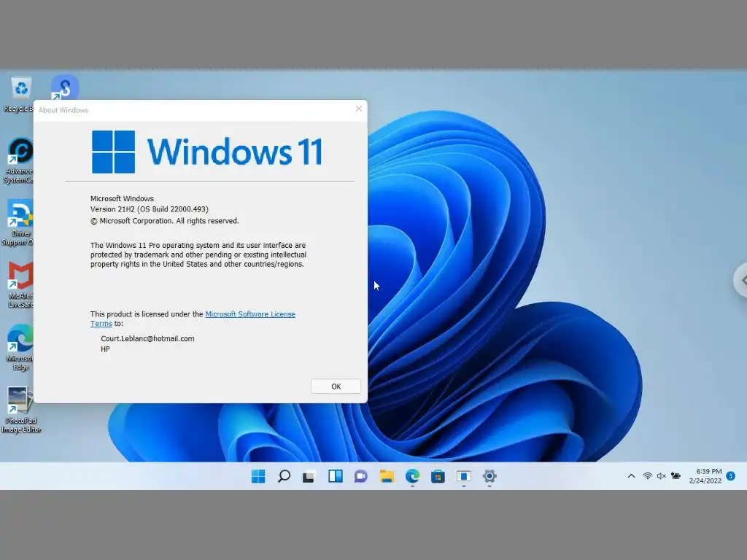Launch McAfee LiveSafe desktop shortcut
This screenshot has width=747, height=560.
click(20, 285)
